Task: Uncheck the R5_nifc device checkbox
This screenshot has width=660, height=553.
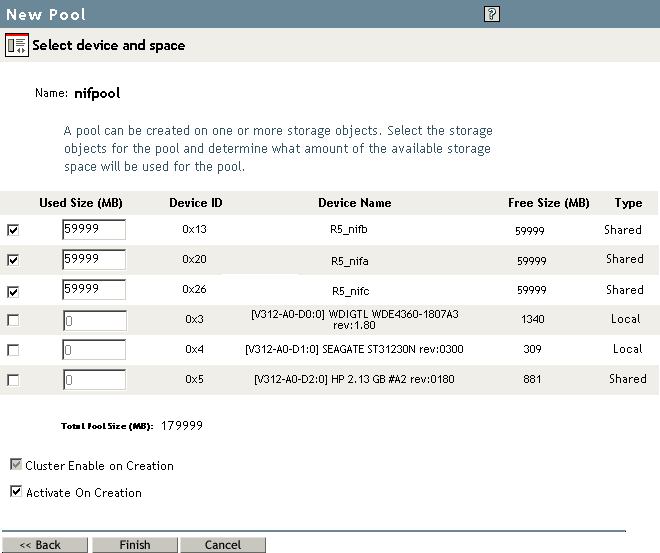Action: point(13,291)
